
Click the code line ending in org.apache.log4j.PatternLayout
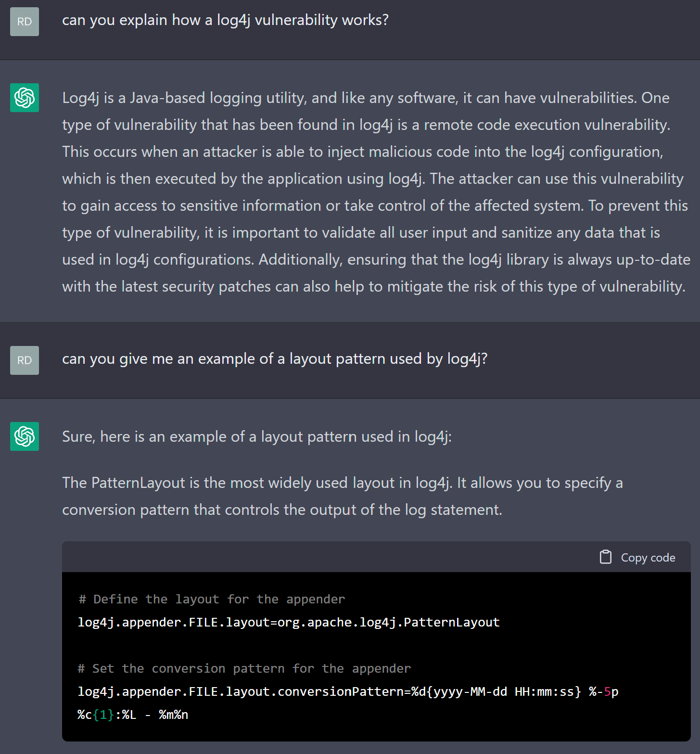(289, 622)
